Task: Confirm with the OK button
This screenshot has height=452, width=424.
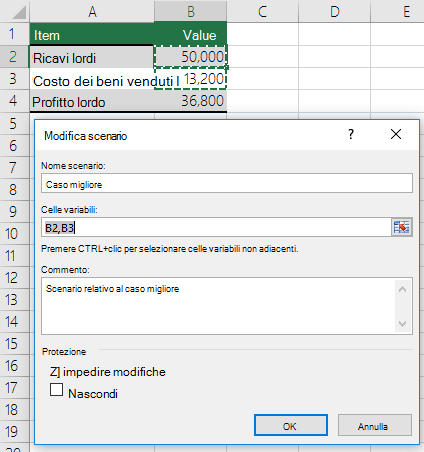Action: coord(291,425)
